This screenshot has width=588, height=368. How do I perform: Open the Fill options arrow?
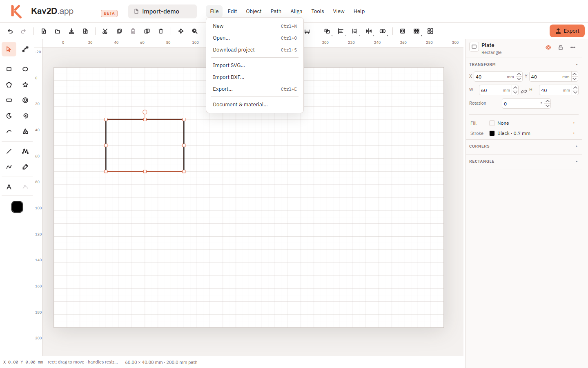574,123
